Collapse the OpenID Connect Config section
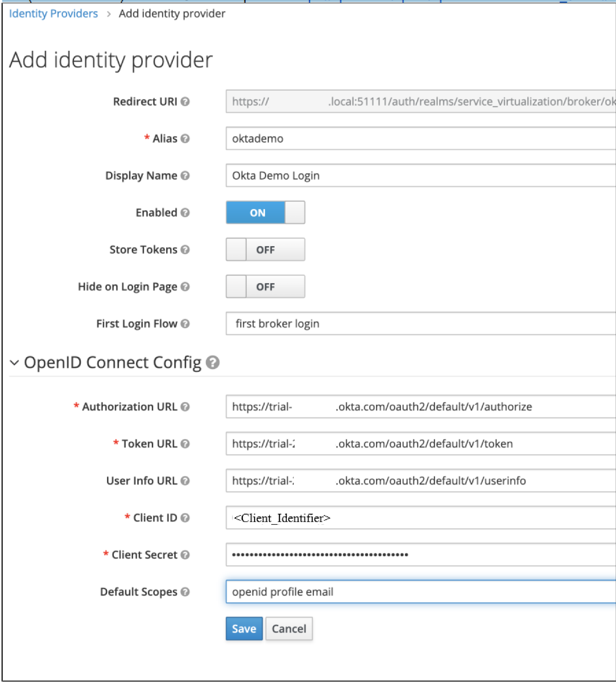616x682 pixels. tap(15, 363)
